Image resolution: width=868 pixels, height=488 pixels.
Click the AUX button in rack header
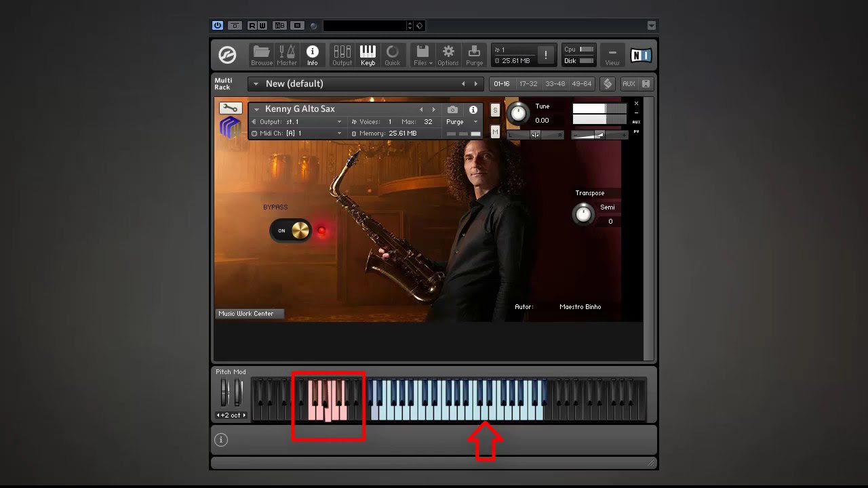point(629,84)
